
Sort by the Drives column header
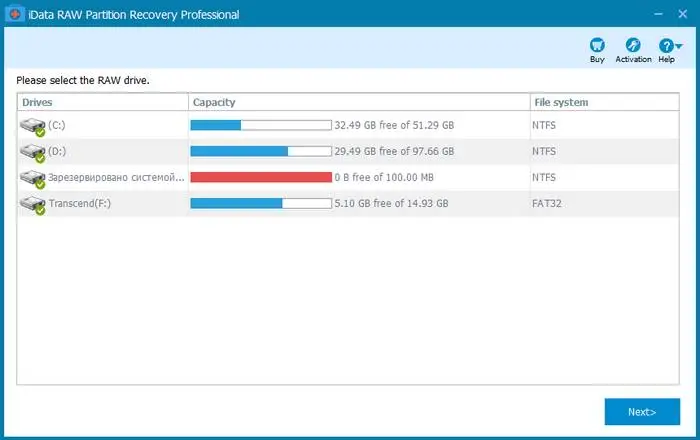pos(103,102)
